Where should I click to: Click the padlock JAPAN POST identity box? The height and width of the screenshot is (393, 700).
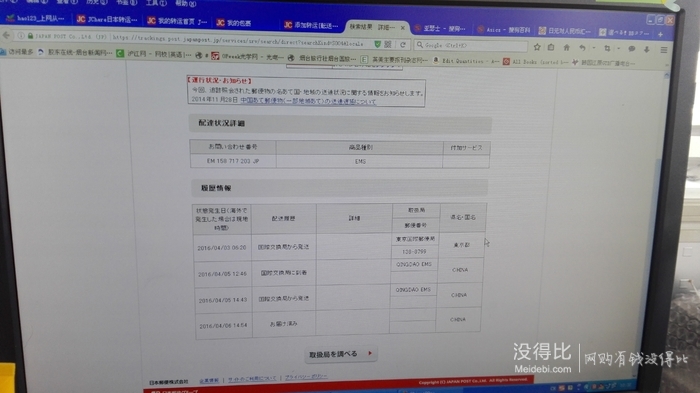pos(67,36)
